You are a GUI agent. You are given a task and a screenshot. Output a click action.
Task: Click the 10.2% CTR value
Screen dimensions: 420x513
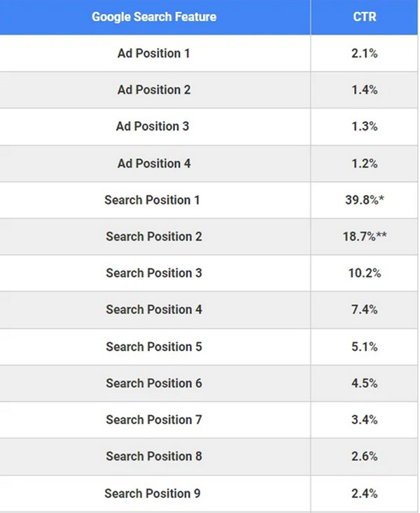pyautogui.click(x=365, y=273)
